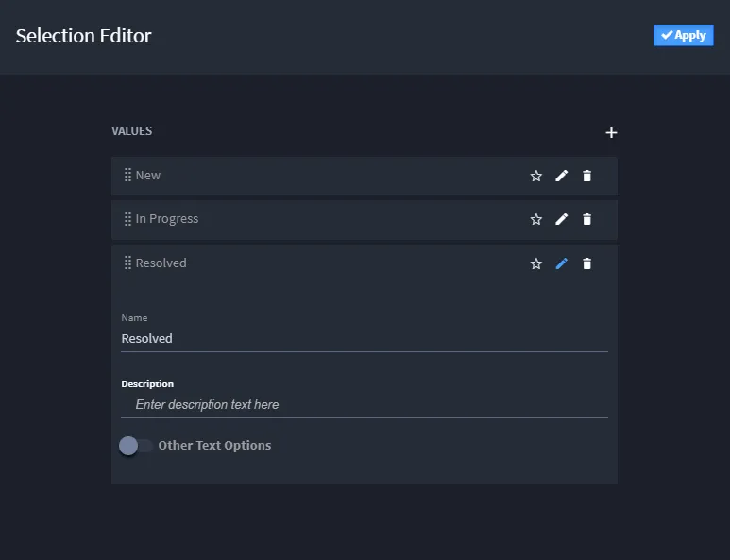Edit the In Progress value
Screen dimensions: 730x560
(x=562, y=219)
